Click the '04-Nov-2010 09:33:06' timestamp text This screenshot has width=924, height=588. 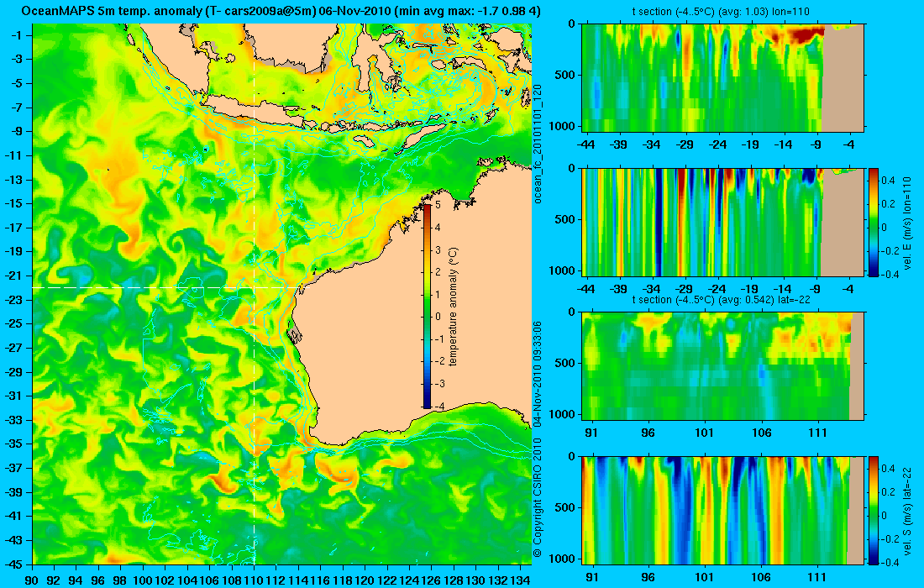pos(537,375)
